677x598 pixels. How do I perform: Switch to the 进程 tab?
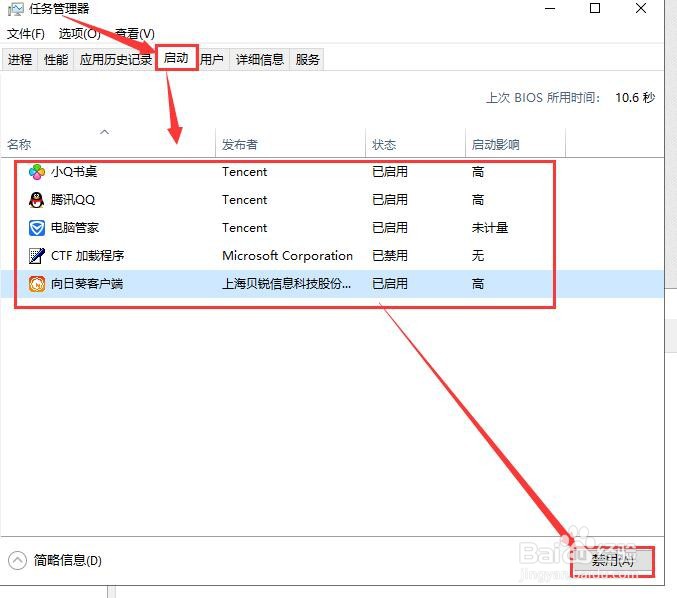[x=20, y=59]
